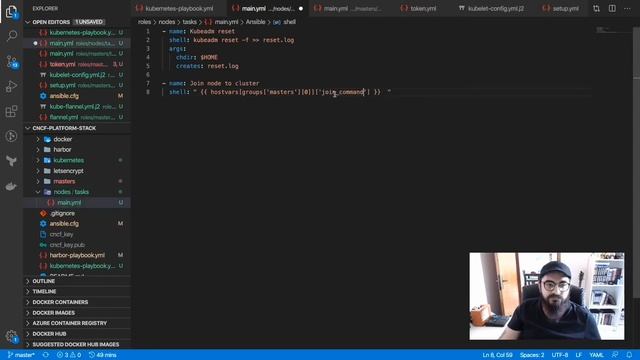Select flannel.yml in Open Editors

77,117
